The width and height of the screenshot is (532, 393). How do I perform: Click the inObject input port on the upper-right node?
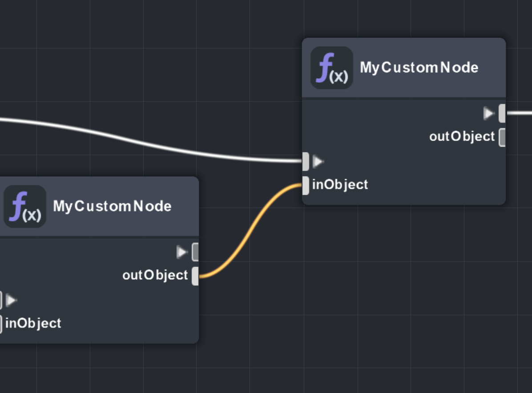coord(306,185)
